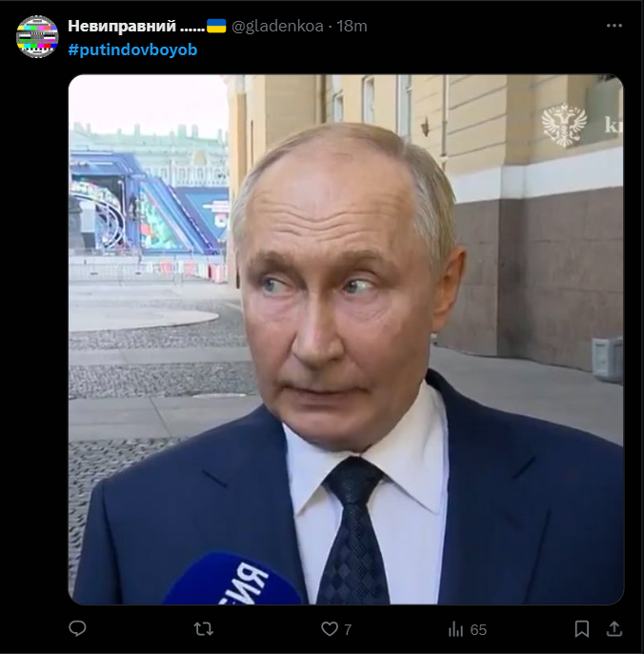Open the Невиправний display name profile
Image resolution: width=644 pixels, height=654 pixels.
136,26
